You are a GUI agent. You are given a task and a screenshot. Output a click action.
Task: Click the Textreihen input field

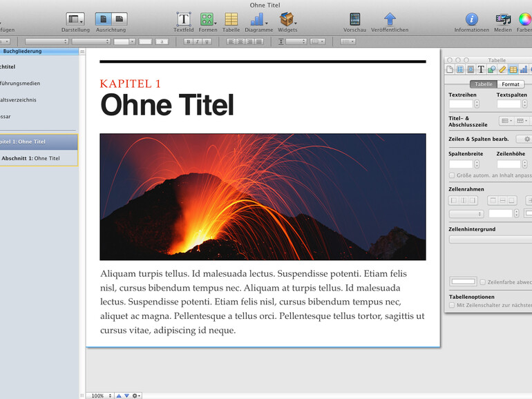click(461, 104)
